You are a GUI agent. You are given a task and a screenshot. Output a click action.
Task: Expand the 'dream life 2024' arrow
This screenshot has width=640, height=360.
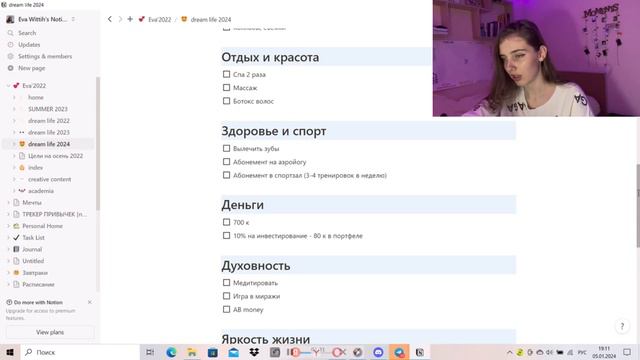click(14, 144)
